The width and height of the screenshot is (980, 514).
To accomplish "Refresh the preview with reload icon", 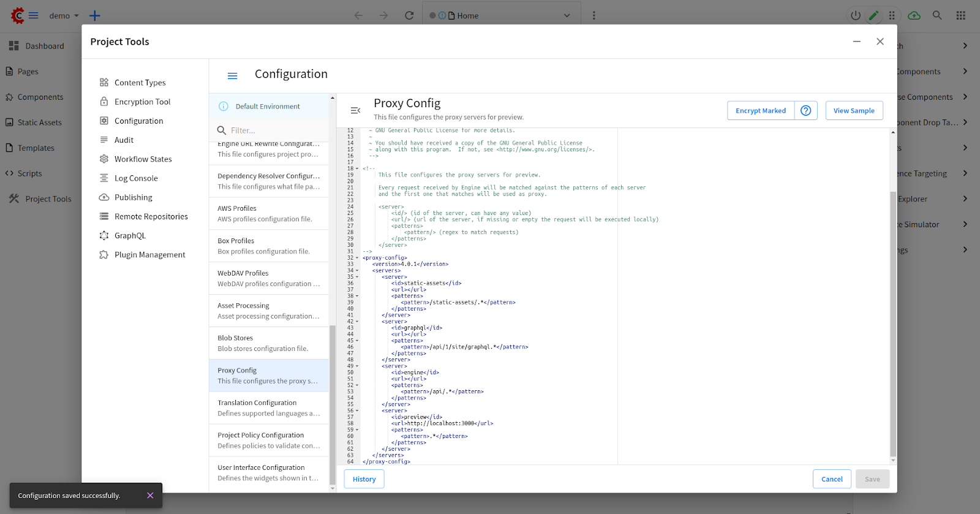I will point(409,15).
